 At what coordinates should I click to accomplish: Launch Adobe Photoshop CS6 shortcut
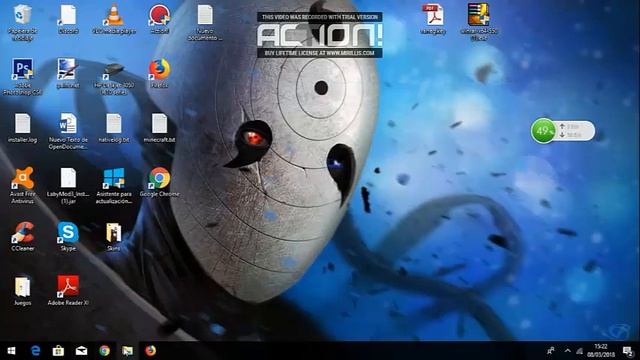pos(22,69)
